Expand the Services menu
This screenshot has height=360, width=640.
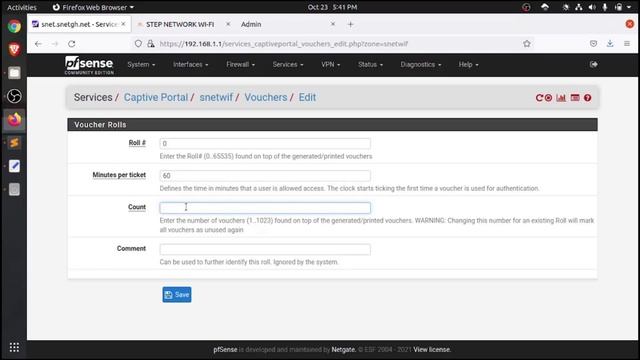[x=288, y=64]
